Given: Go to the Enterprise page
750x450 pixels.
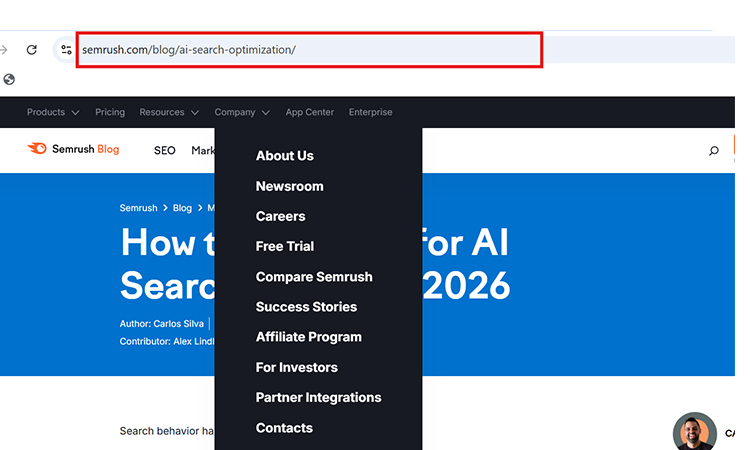Looking at the screenshot, I should [x=370, y=112].
